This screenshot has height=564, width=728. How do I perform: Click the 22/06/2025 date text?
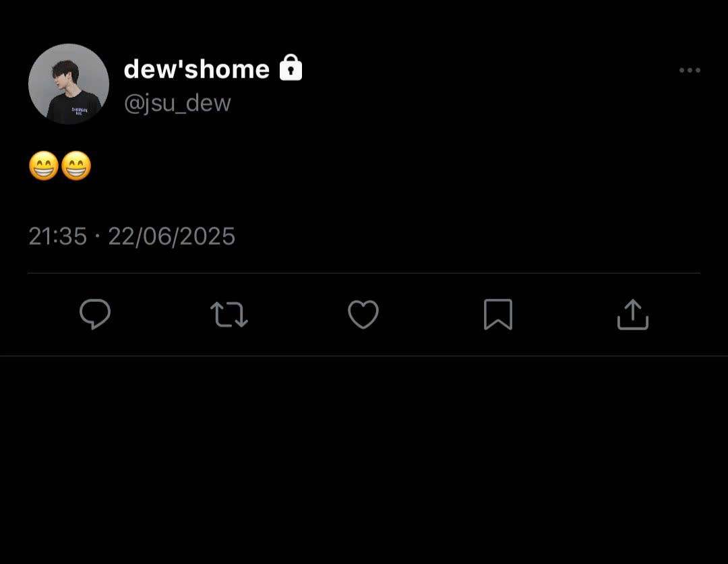pos(171,236)
